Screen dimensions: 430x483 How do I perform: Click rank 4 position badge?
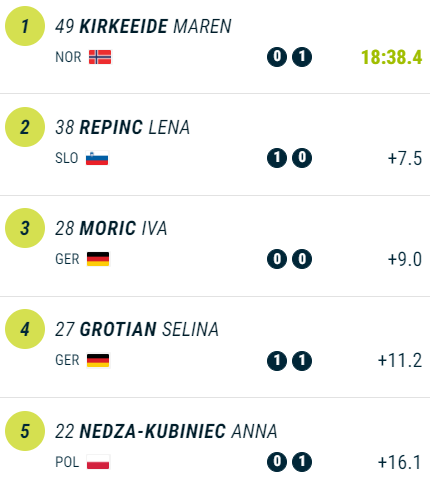[x=25, y=329]
